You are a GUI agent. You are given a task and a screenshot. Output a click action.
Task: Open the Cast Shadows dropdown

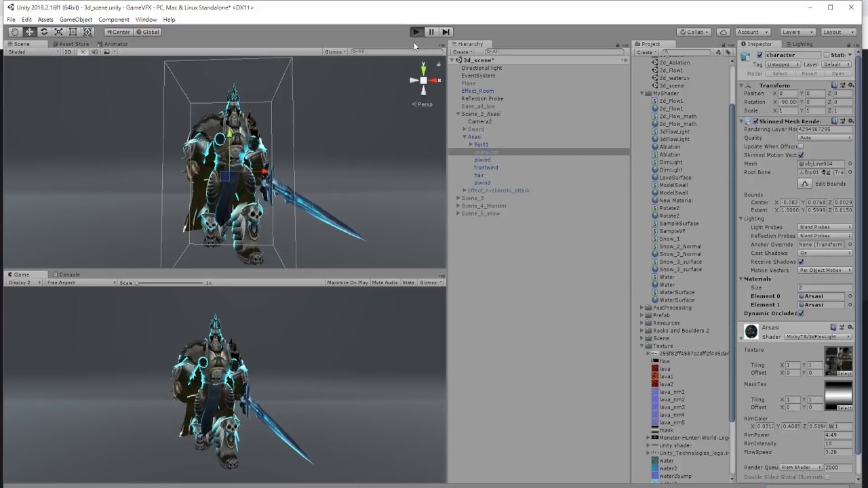[x=825, y=253]
